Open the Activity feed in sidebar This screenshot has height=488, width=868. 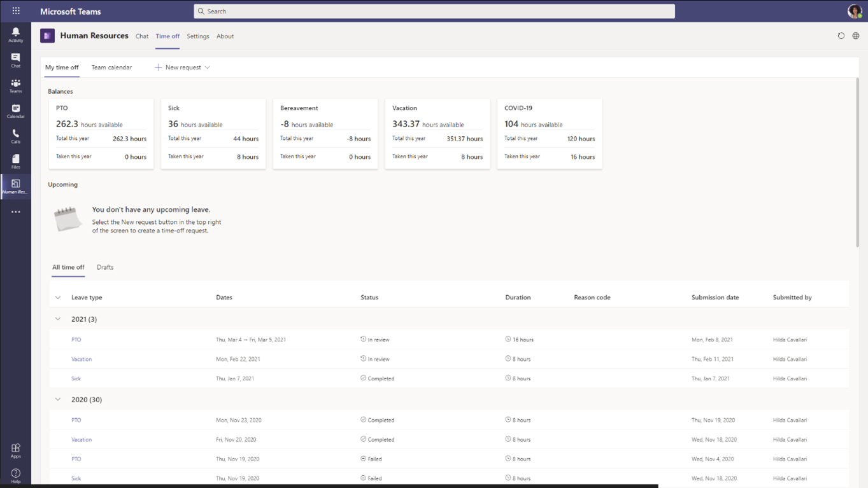pos(15,34)
